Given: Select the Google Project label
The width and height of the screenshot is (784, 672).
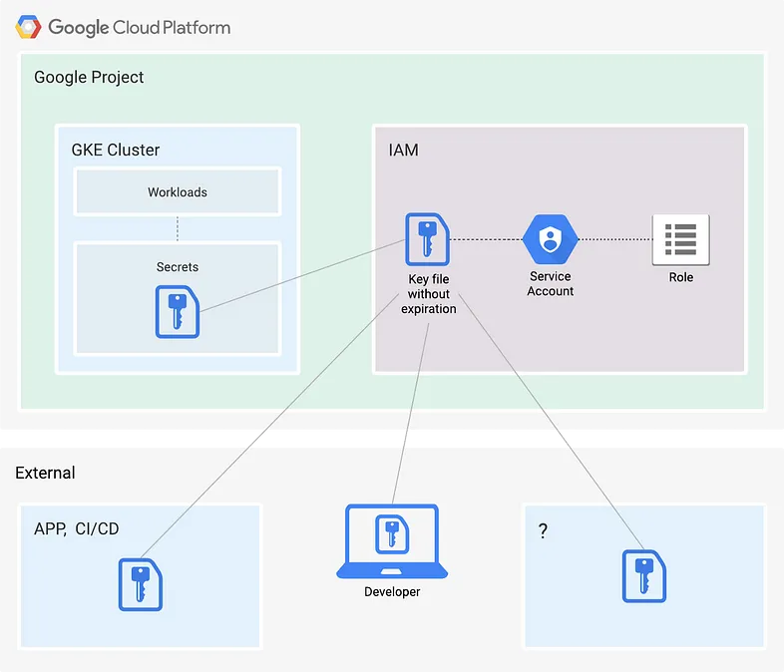Looking at the screenshot, I should click(x=89, y=78).
